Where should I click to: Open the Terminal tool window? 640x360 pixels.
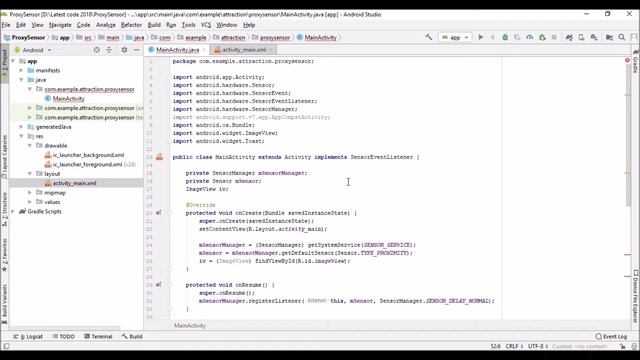98,336
